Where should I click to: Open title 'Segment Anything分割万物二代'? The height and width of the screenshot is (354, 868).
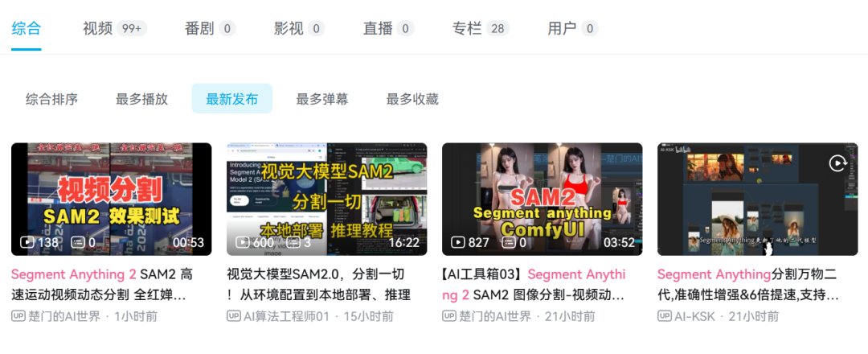[748, 284]
